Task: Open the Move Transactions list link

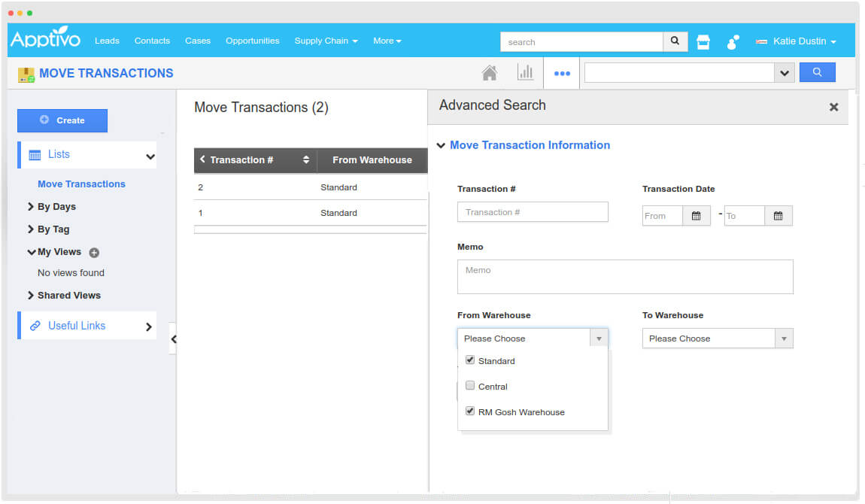Action: 81,184
